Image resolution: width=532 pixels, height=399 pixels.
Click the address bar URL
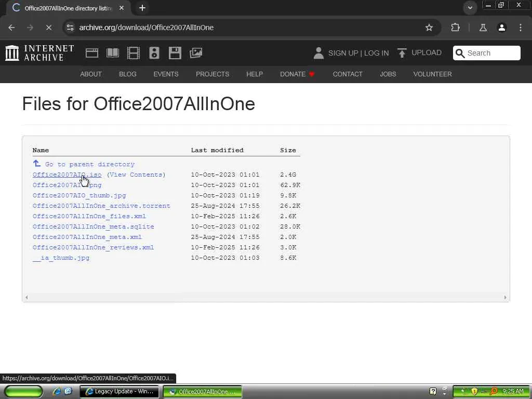(x=146, y=28)
